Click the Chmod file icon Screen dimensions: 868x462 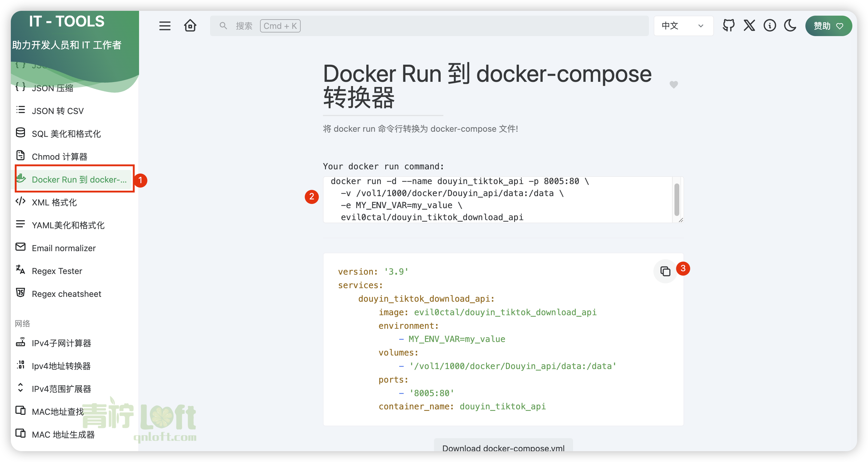pyautogui.click(x=20, y=156)
